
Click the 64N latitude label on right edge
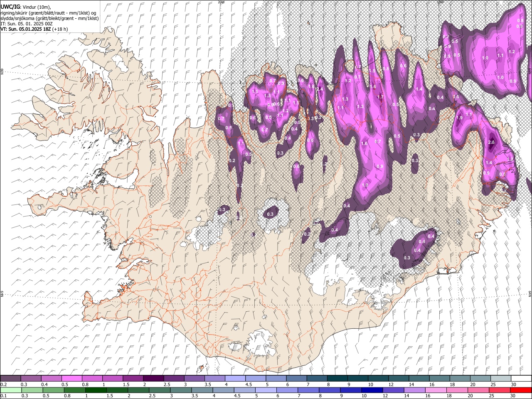530,293
